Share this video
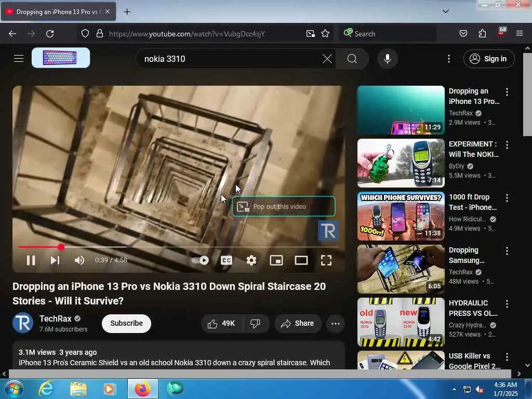This screenshot has height=399, width=532. tap(298, 323)
